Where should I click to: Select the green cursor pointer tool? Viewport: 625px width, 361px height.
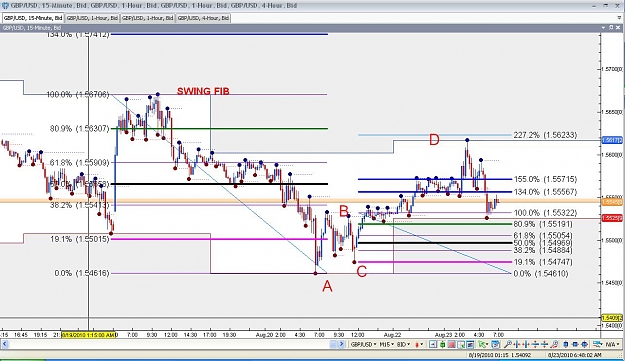click(x=483, y=344)
